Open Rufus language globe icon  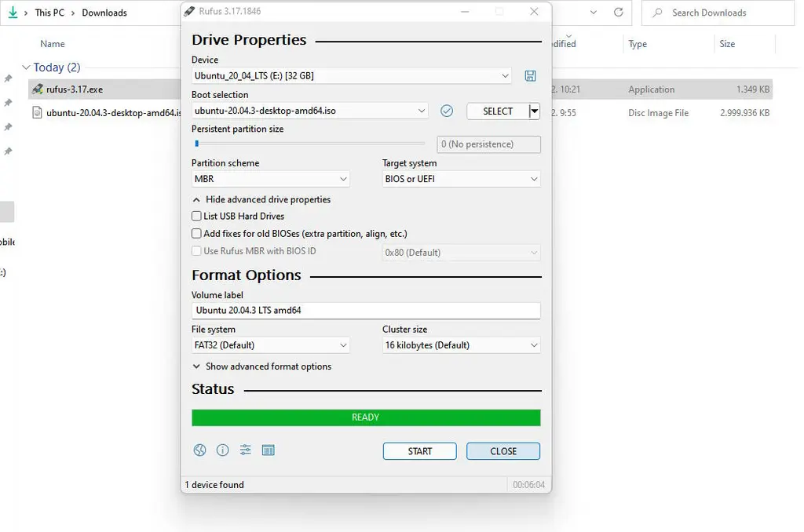[199, 450]
